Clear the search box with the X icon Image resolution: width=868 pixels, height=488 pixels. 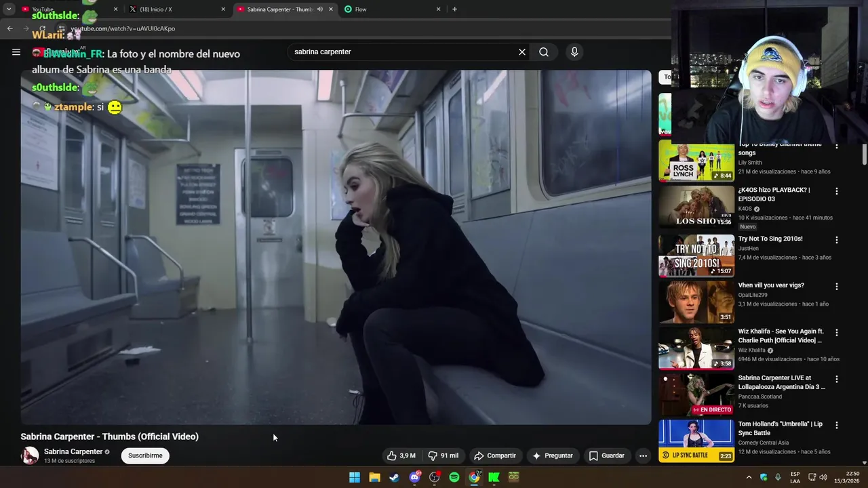[x=522, y=52]
